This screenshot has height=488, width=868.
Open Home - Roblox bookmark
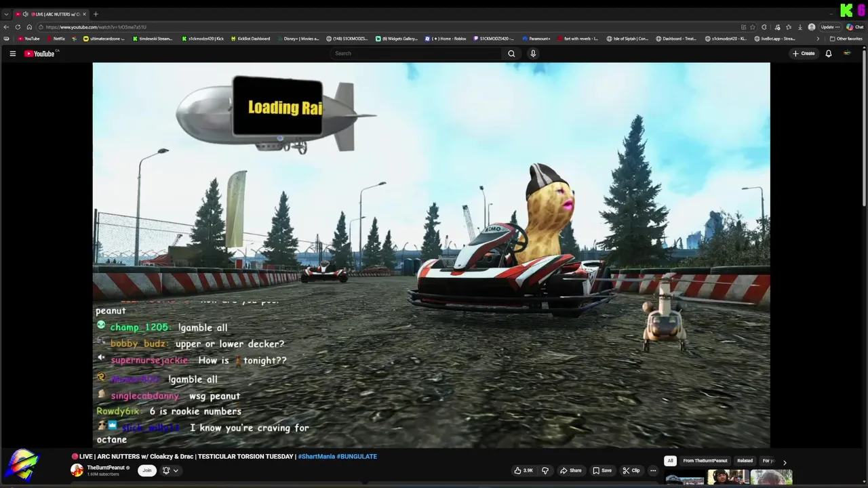click(x=446, y=39)
